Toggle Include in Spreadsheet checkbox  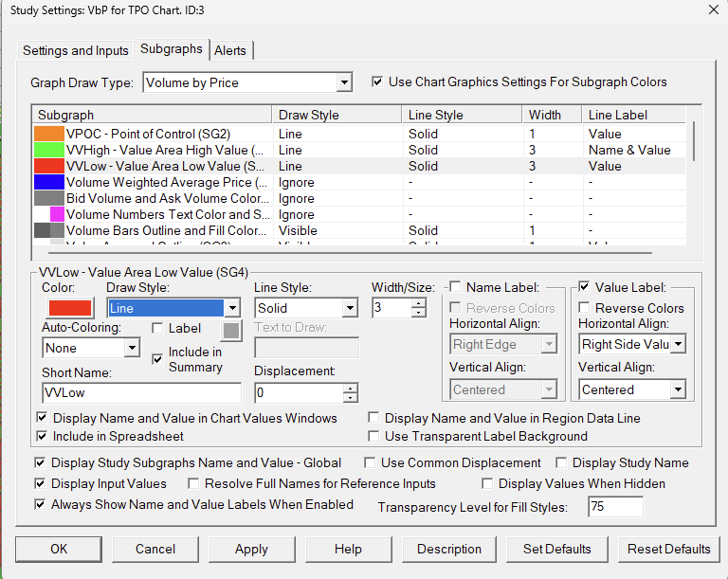tap(42, 436)
